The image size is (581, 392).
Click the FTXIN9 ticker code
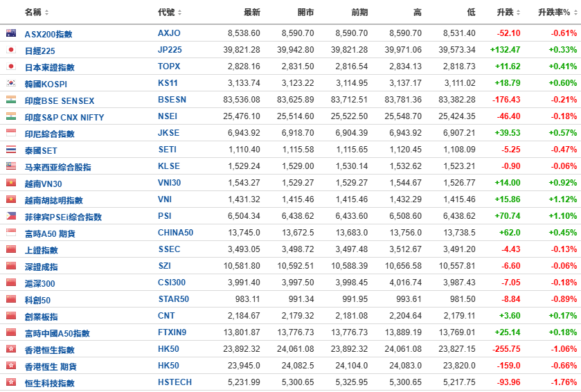172,332
